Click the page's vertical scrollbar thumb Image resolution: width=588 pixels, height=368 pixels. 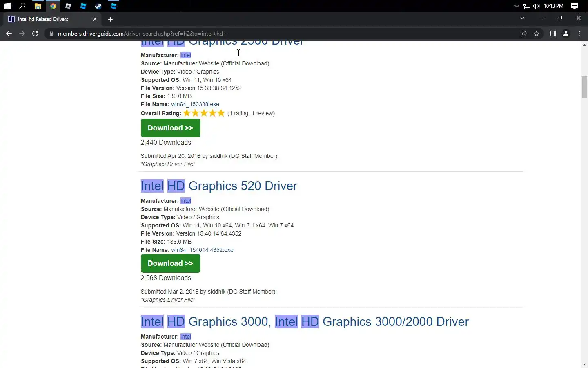[x=584, y=87]
